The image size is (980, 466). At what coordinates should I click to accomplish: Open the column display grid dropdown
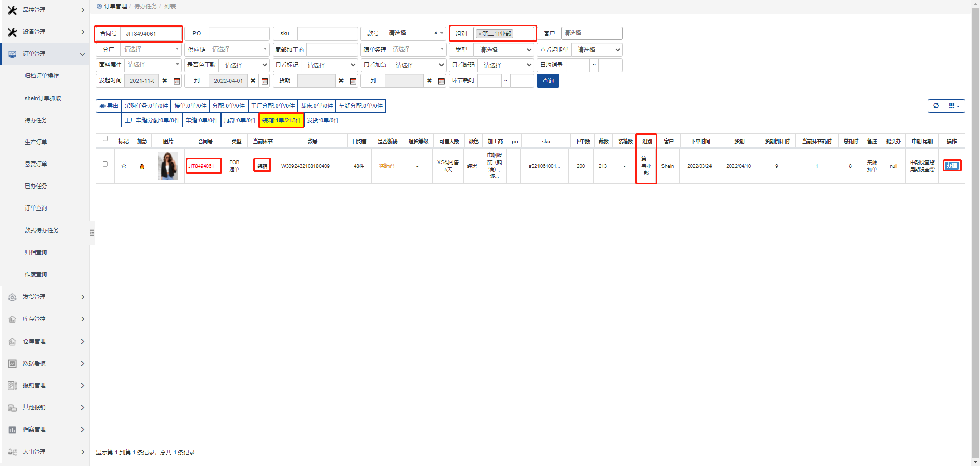coord(954,106)
